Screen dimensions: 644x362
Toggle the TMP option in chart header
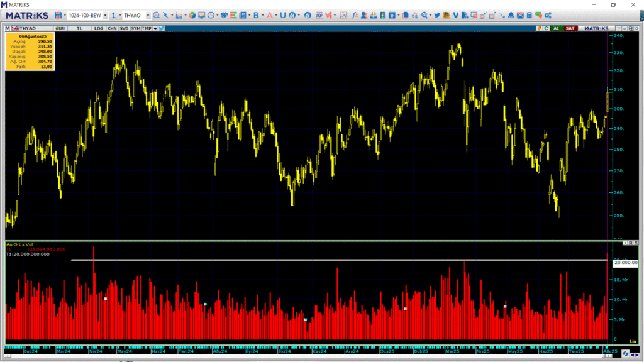coord(146,28)
